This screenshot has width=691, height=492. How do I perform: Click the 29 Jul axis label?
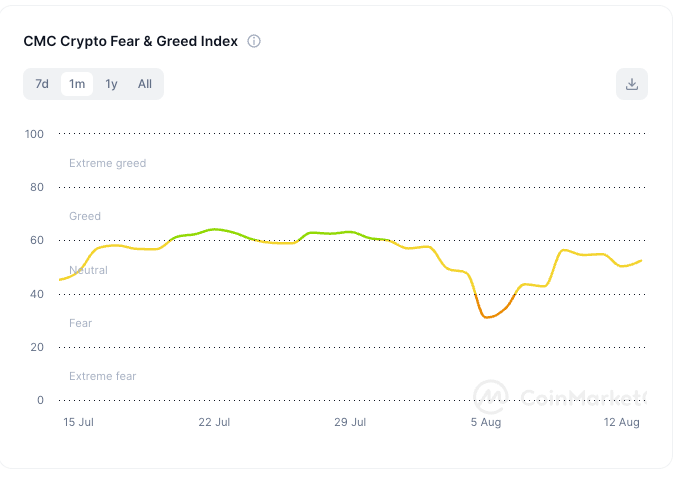pos(350,422)
